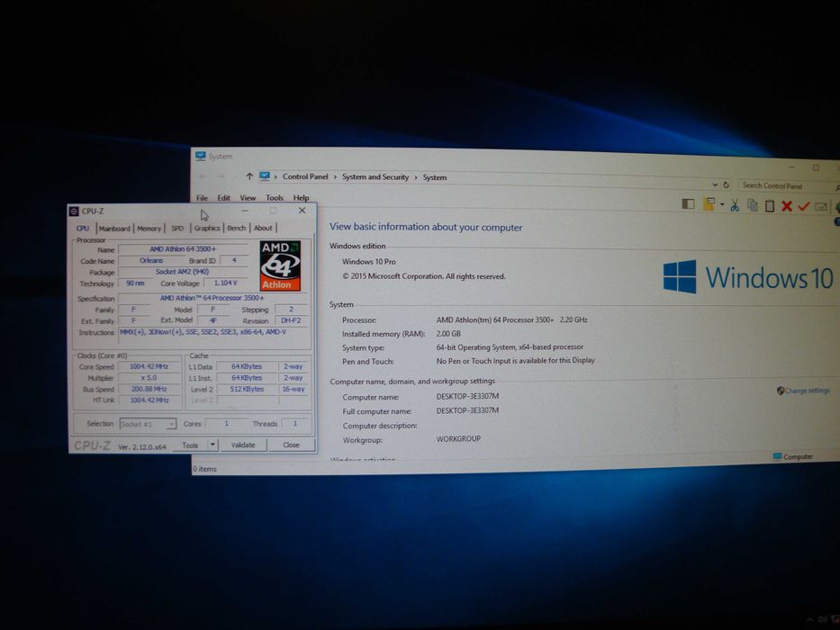Screen dimensions: 840x630
Task: Open the Tools menu in System window
Action: [x=275, y=198]
